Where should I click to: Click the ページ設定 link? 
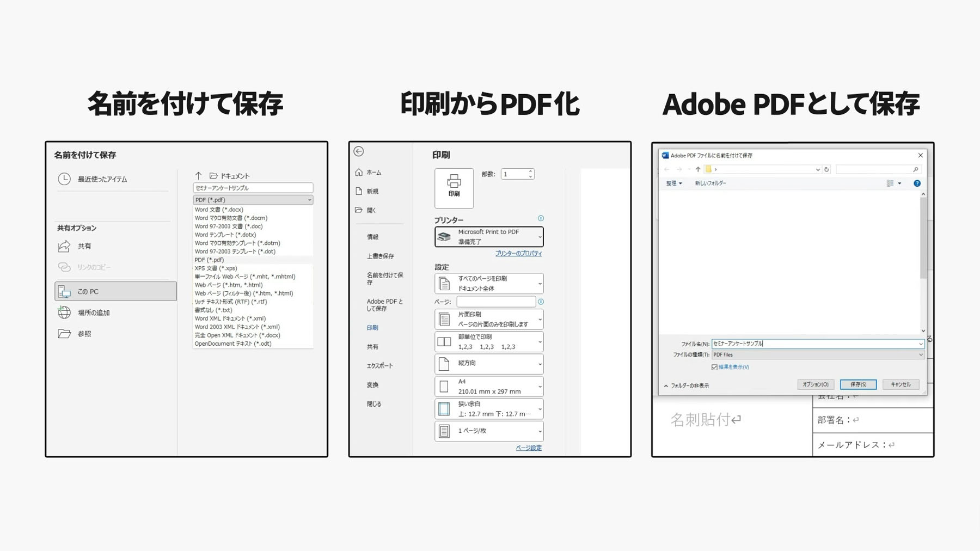pyautogui.click(x=529, y=448)
